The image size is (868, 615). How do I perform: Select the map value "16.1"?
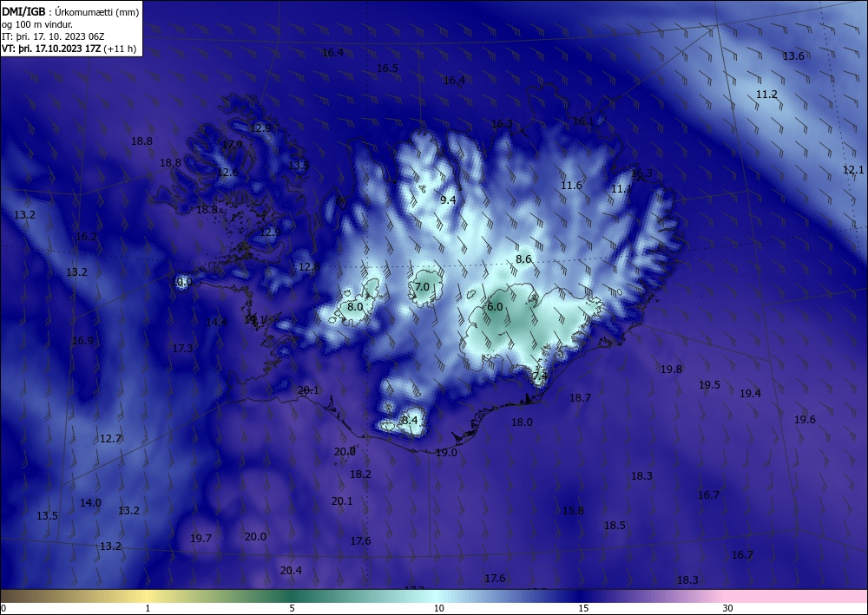click(583, 121)
